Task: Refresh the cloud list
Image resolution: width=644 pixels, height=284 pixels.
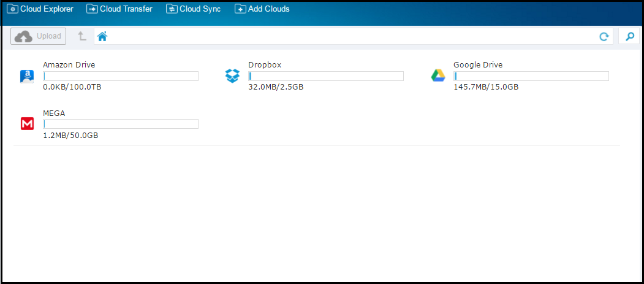Action: pos(604,37)
